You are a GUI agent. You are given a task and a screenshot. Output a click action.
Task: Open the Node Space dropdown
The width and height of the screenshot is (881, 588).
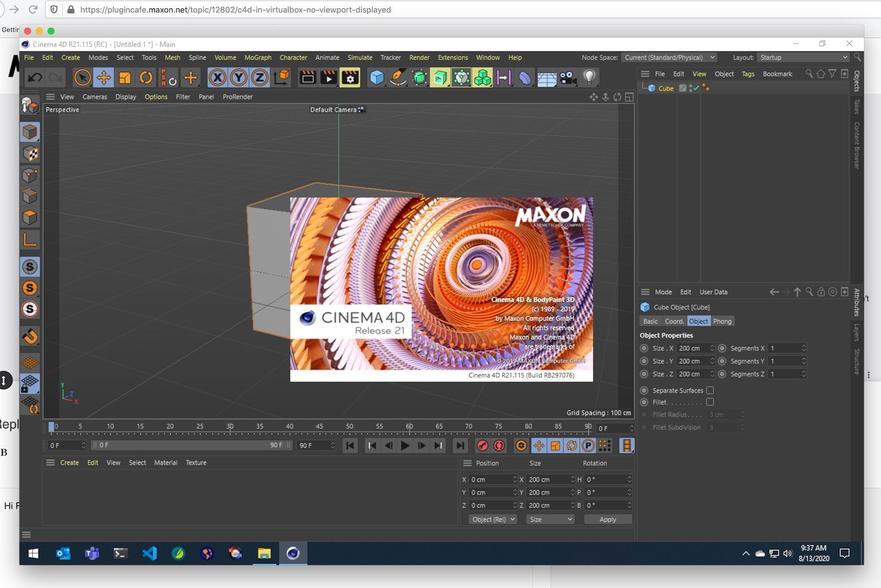(x=669, y=57)
